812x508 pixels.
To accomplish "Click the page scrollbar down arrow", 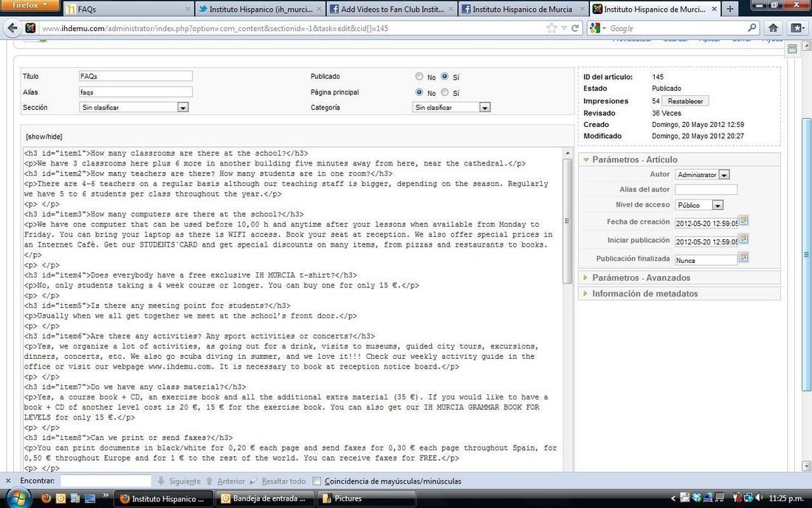I will coord(806,465).
